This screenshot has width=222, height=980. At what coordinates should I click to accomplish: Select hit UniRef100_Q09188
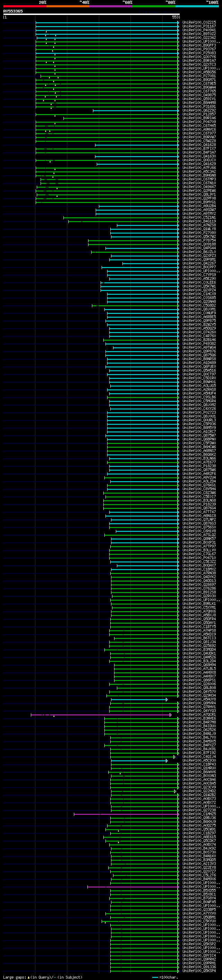tap(199, 244)
